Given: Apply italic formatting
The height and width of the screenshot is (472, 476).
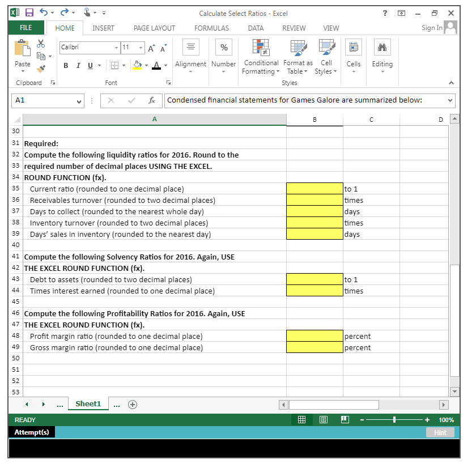Looking at the screenshot, I should pos(78,66).
